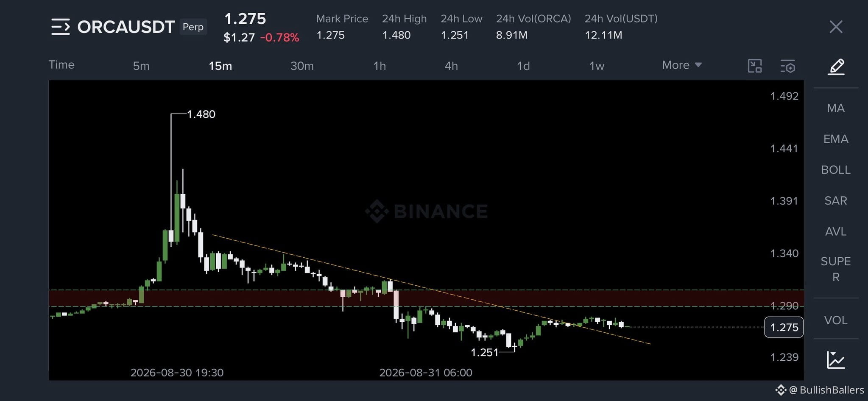Click the 2026-08-31 06:00 time label
This screenshot has height=401, width=868.
tap(426, 373)
